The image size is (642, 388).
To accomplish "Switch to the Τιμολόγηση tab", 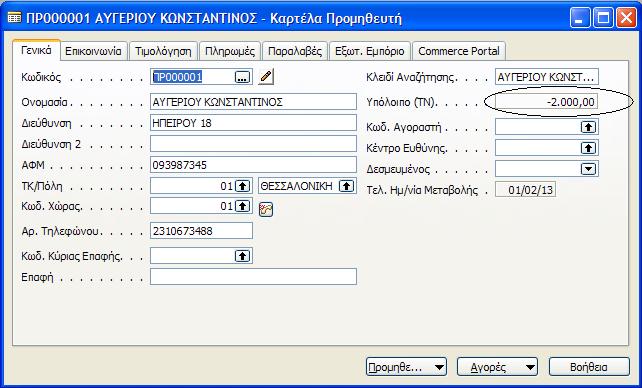I will (163, 51).
